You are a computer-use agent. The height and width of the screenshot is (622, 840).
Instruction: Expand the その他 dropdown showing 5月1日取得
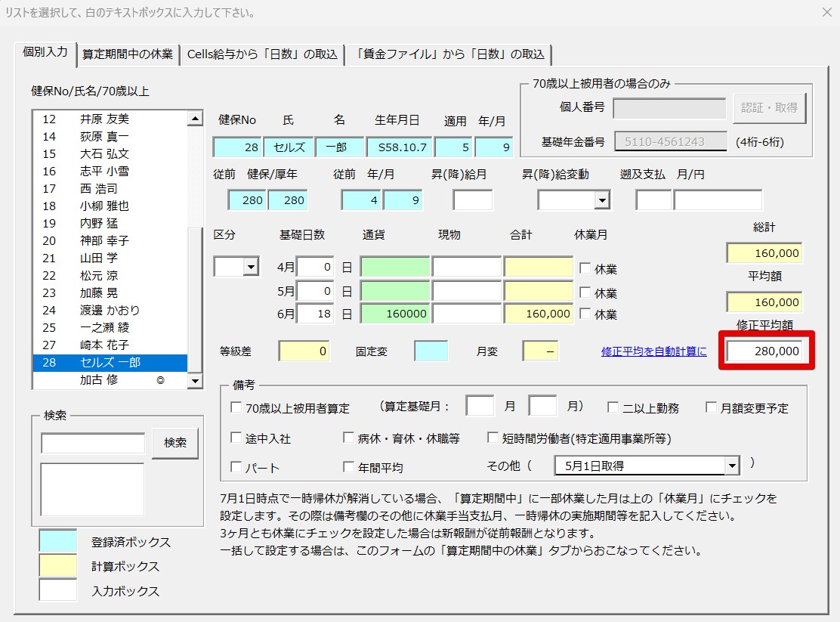pyautogui.click(x=731, y=466)
